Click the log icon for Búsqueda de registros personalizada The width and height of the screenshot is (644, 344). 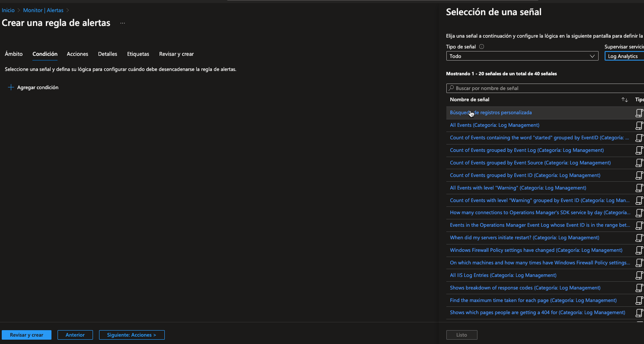[639, 113]
